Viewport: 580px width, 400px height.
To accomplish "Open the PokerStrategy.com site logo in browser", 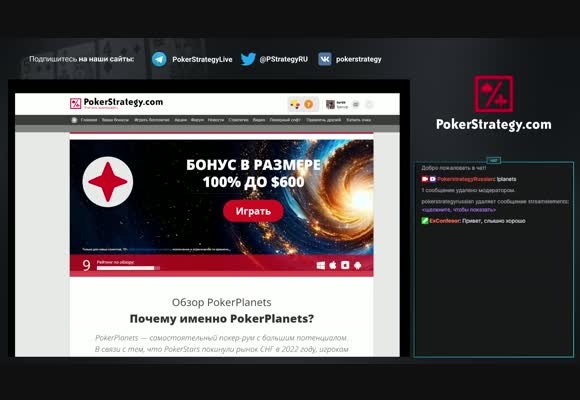I will pos(117,103).
